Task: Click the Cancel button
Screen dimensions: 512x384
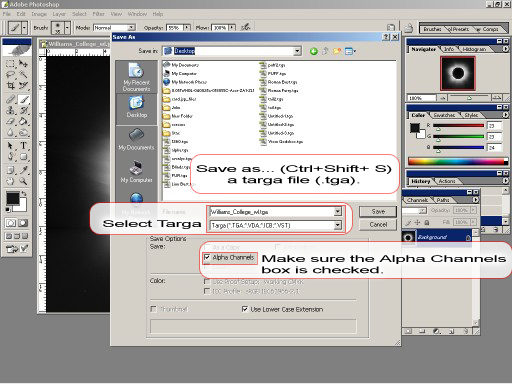Action: click(378, 225)
